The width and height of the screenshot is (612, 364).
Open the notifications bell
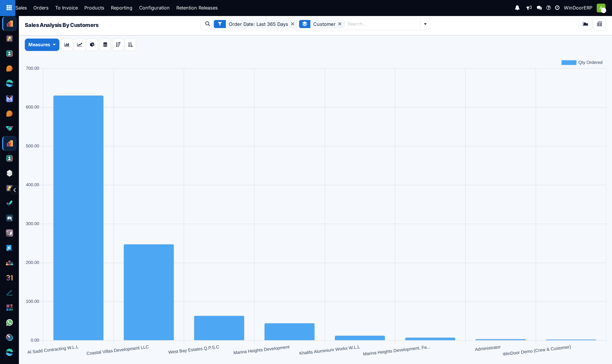517,8
